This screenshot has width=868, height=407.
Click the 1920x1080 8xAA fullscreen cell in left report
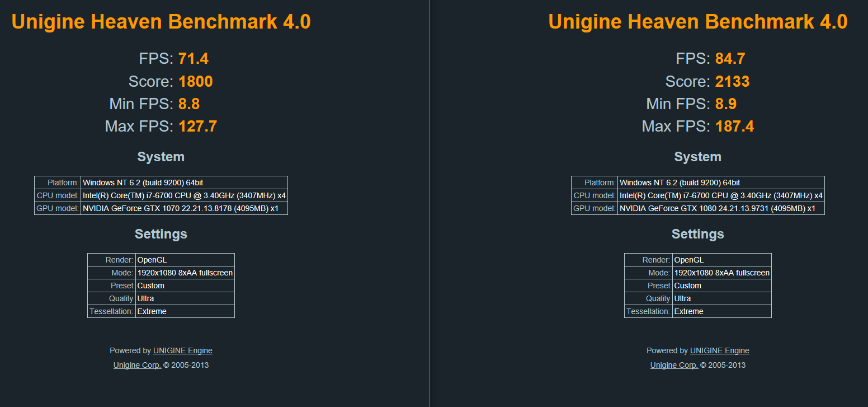185,273
